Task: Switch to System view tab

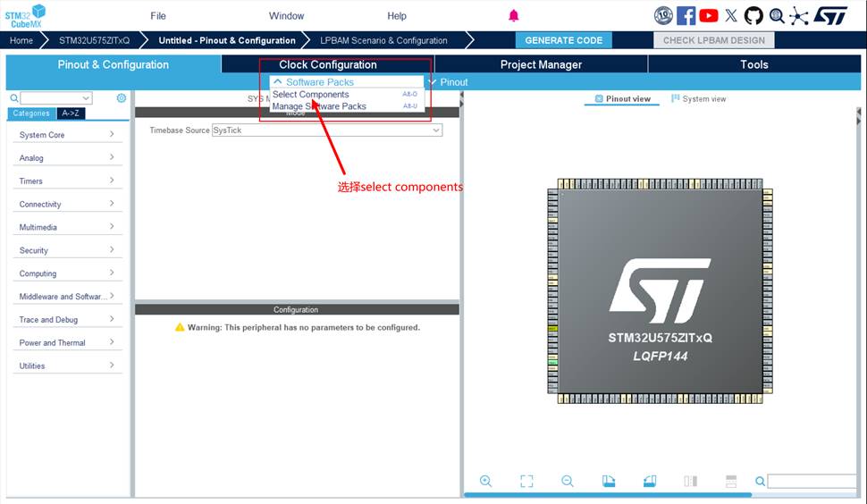Action: tap(698, 99)
